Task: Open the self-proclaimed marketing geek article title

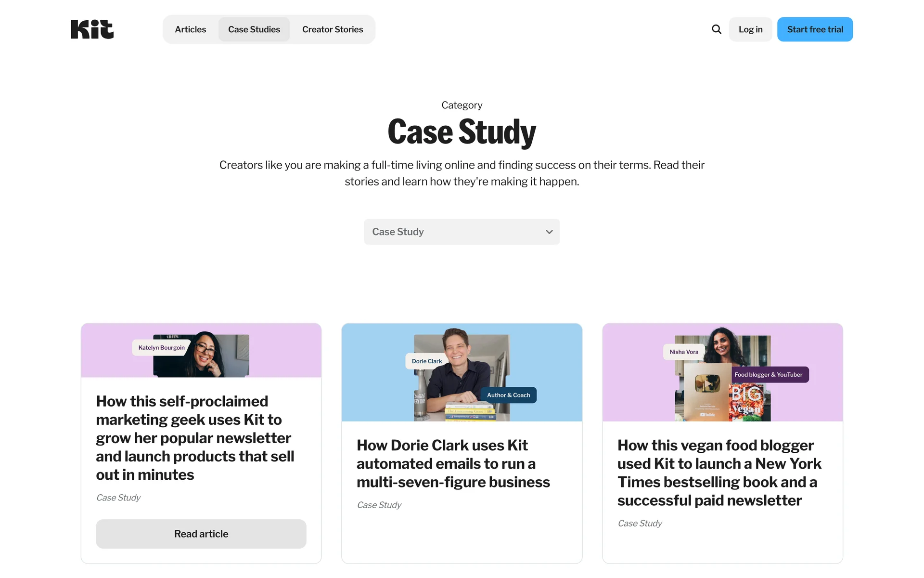Action: click(195, 438)
